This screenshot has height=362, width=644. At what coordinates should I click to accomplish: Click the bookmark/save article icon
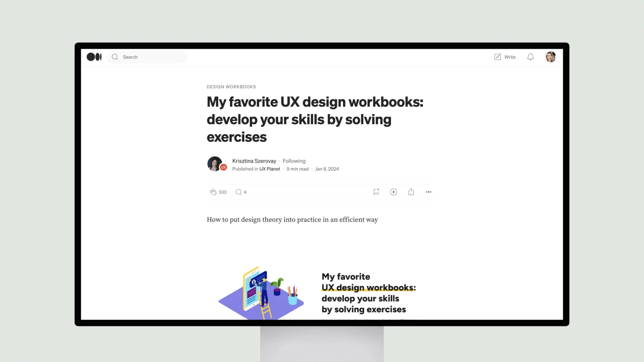tap(376, 191)
